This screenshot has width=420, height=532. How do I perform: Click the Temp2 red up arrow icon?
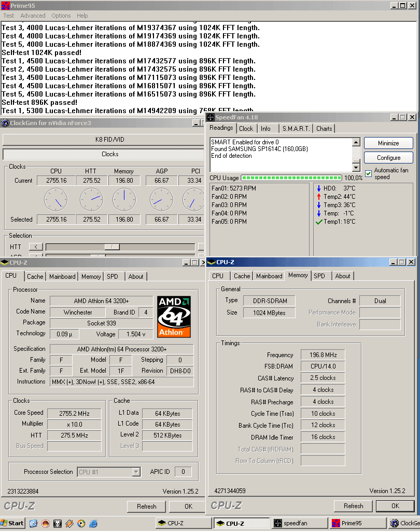pyautogui.click(x=319, y=197)
